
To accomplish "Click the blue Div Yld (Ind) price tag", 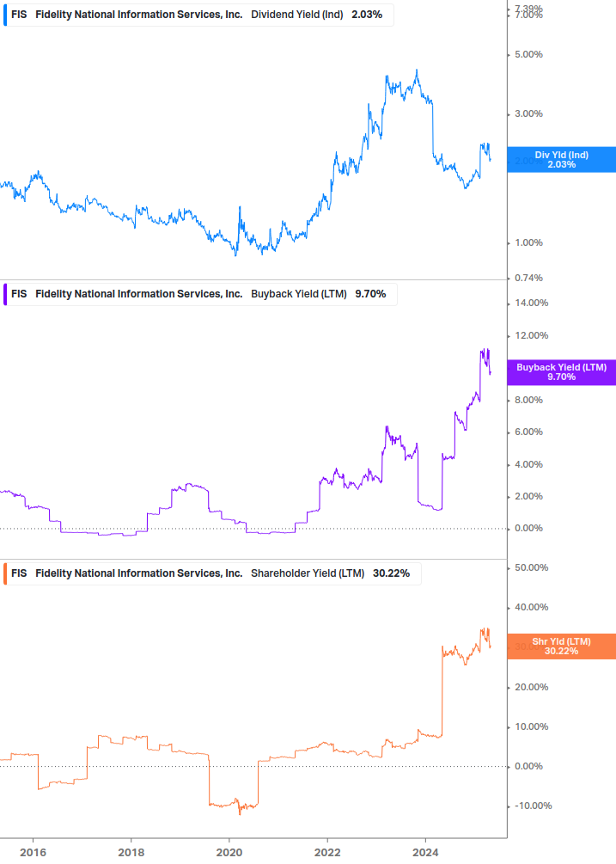I will click(x=562, y=160).
